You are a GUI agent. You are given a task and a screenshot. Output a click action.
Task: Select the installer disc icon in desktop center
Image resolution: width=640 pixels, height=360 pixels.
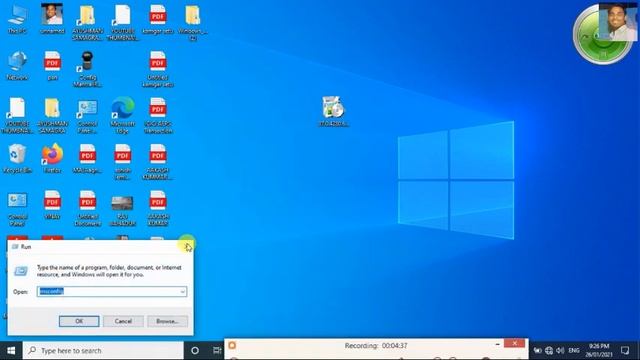point(333,111)
